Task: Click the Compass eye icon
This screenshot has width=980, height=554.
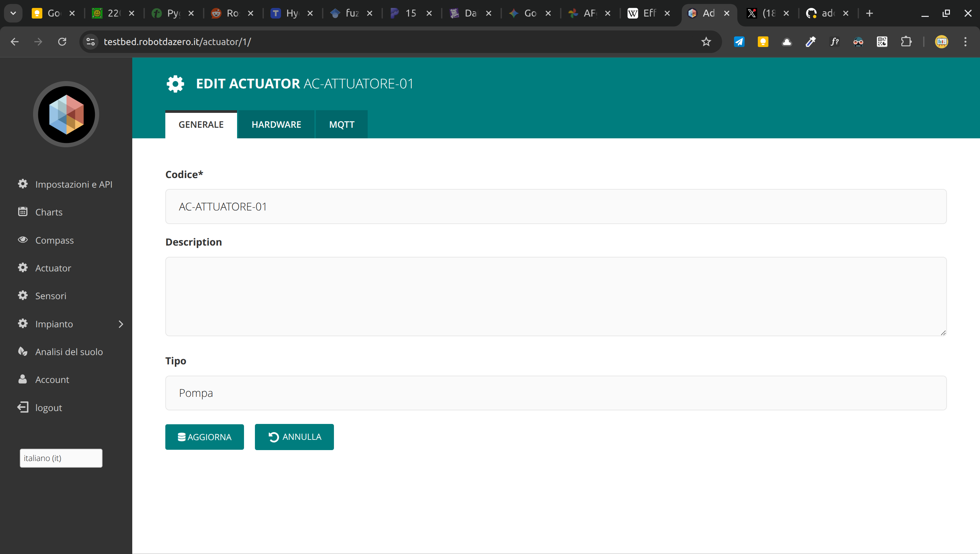Action: 23,240
